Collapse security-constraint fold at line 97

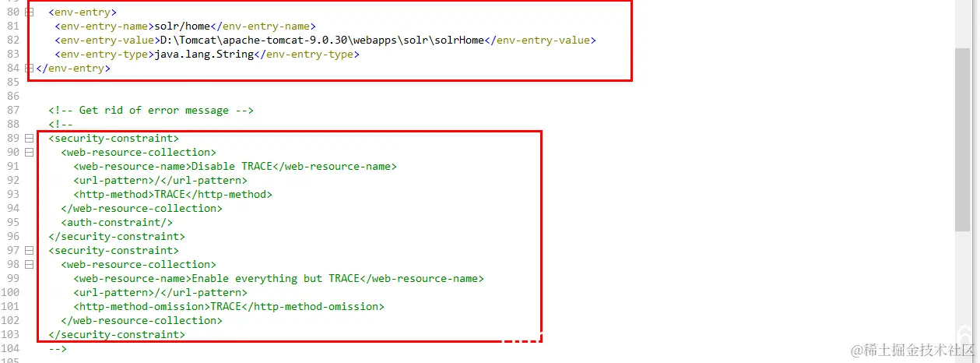(x=30, y=251)
